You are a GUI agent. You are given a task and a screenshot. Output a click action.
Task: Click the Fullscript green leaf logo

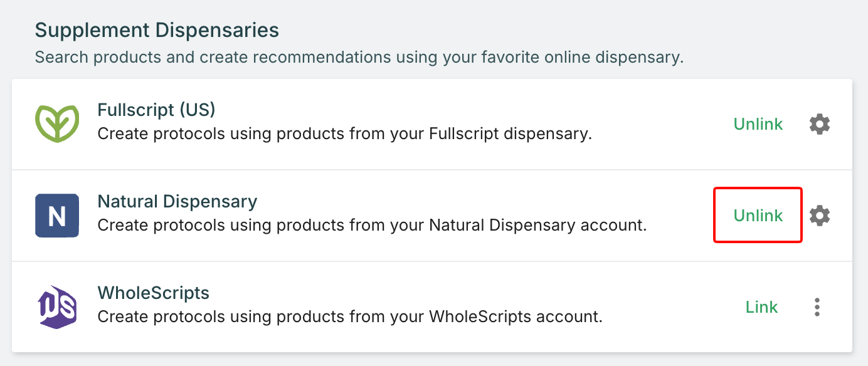pos(57,124)
